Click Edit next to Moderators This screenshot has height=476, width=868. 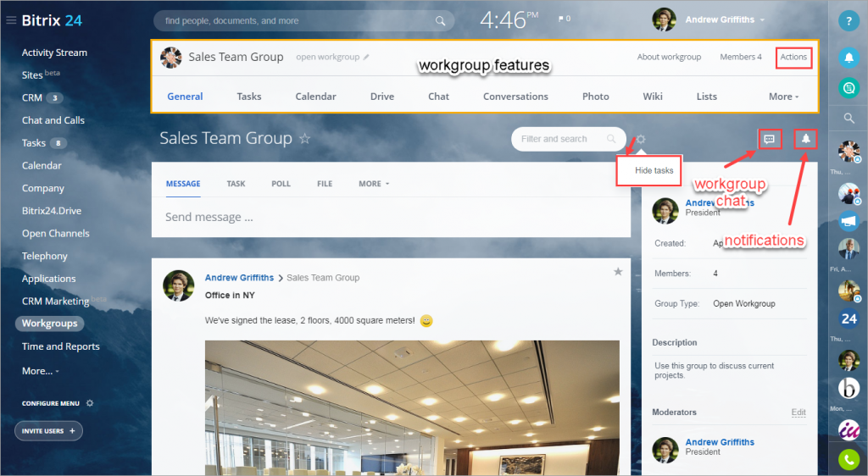[798, 412]
